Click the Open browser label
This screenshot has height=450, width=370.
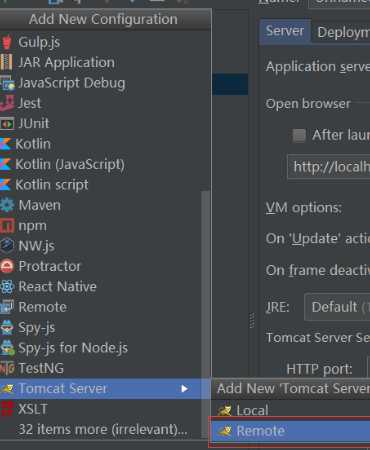(308, 104)
